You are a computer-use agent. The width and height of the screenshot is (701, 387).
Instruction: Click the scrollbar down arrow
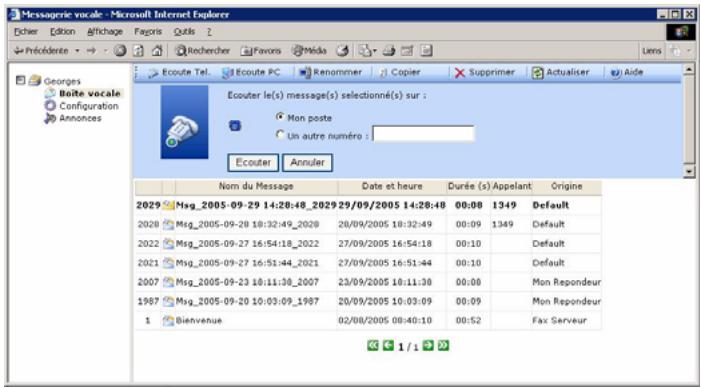pos(689,172)
